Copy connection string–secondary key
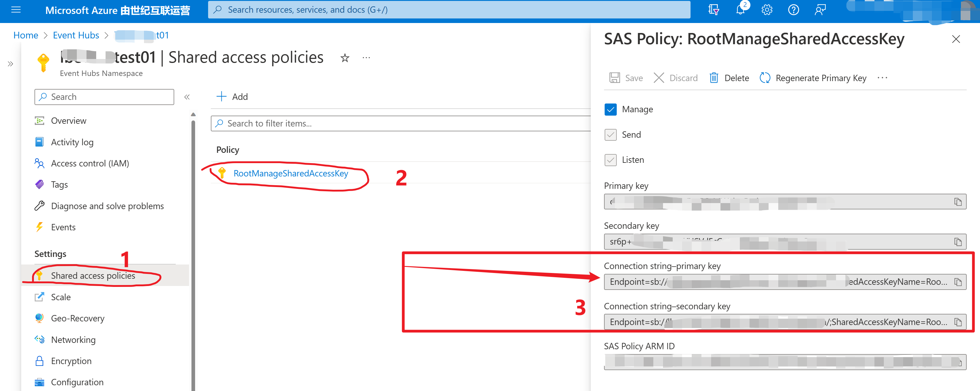This screenshot has width=980, height=391. pos(958,322)
